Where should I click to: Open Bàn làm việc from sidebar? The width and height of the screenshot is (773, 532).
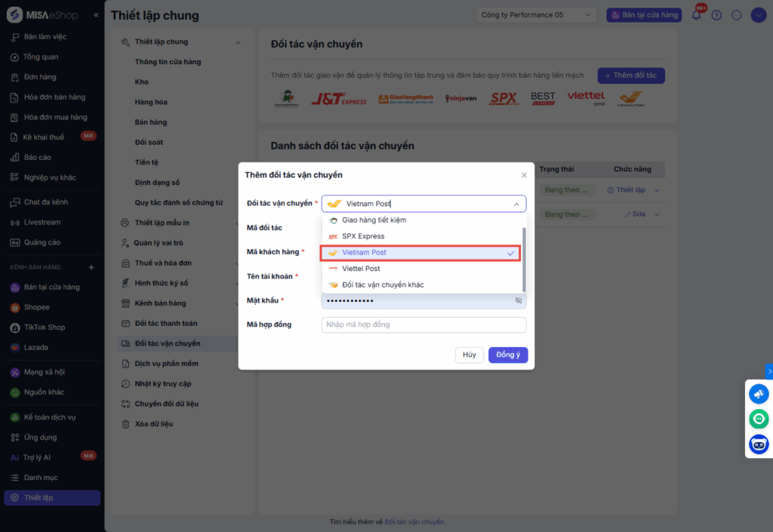pos(45,36)
